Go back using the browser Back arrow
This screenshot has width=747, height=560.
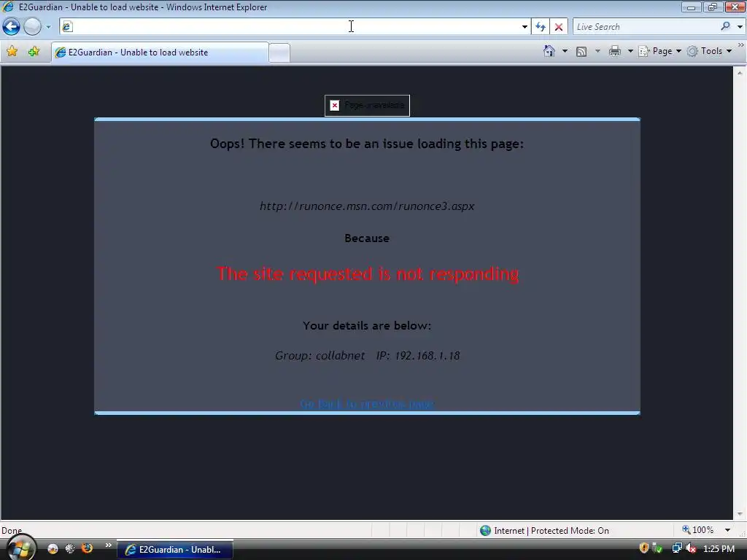[x=12, y=27]
